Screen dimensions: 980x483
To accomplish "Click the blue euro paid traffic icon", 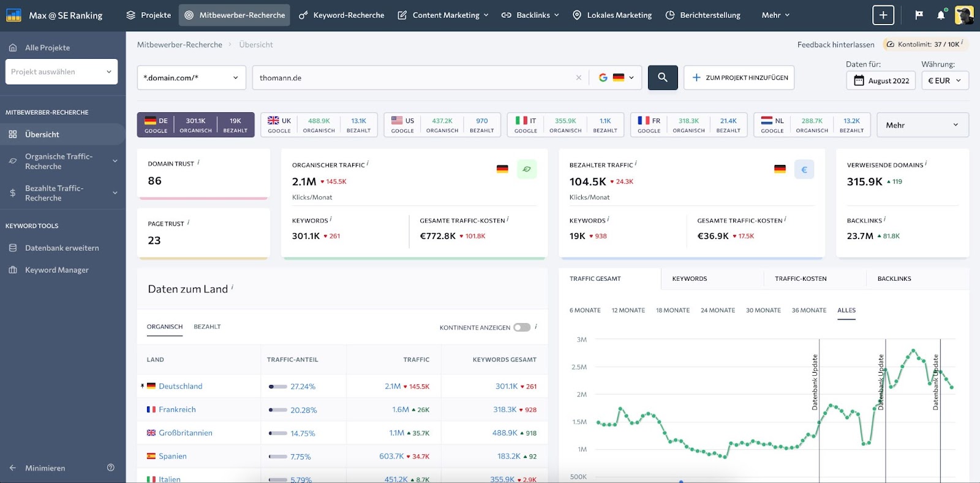I will [x=804, y=169].
